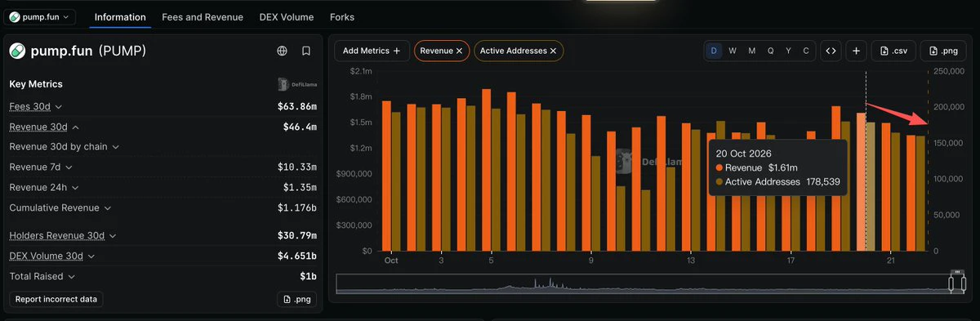Select the daily D interval
Image resolution: width=980 pixels, height=321 pixels.
715,51
